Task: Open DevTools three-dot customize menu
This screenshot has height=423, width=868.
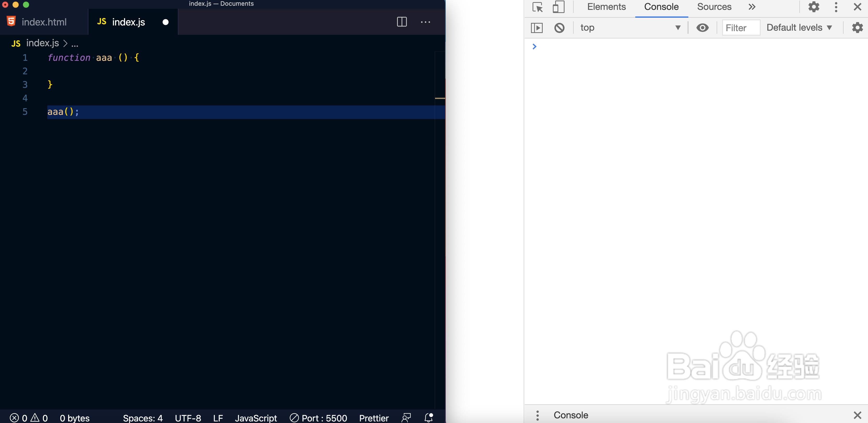Action: point(836,7)
